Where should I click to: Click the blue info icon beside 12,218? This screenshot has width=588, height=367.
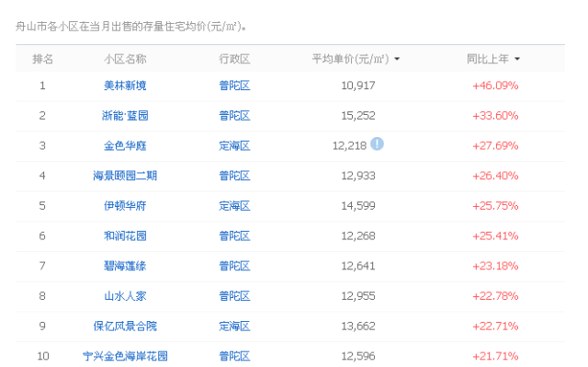point(377,143)
